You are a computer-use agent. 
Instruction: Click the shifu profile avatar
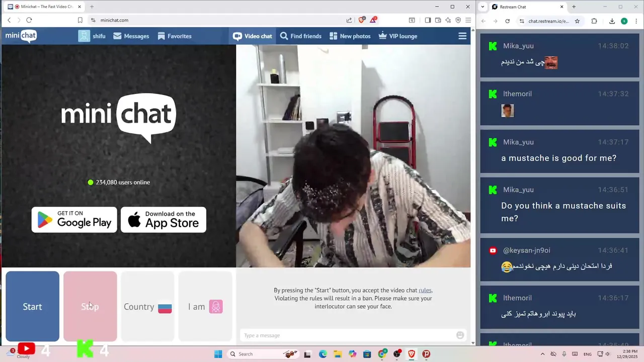(x=84, y=36)
